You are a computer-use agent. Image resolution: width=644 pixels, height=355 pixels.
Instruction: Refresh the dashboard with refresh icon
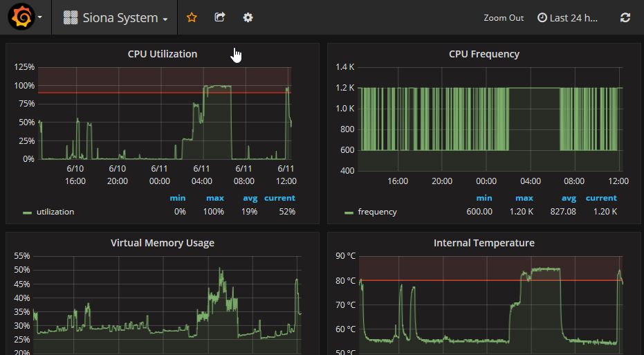pos(625,18)
